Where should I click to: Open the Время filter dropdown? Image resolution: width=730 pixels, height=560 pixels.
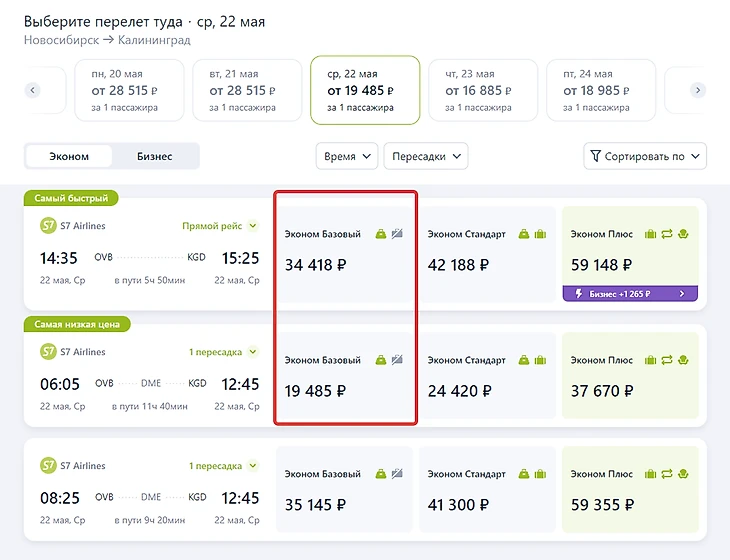click(x=346, y=156)
